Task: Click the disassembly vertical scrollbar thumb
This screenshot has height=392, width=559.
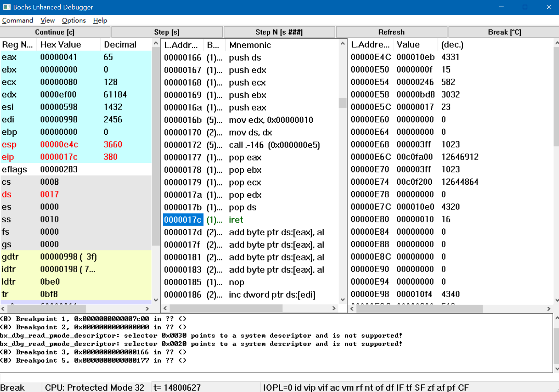Action: point(343,103)
